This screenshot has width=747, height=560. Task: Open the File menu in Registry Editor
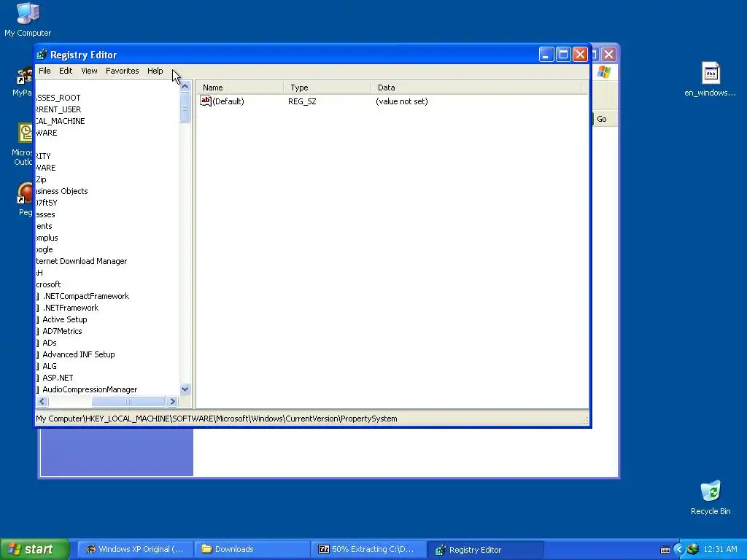[44, 71]
